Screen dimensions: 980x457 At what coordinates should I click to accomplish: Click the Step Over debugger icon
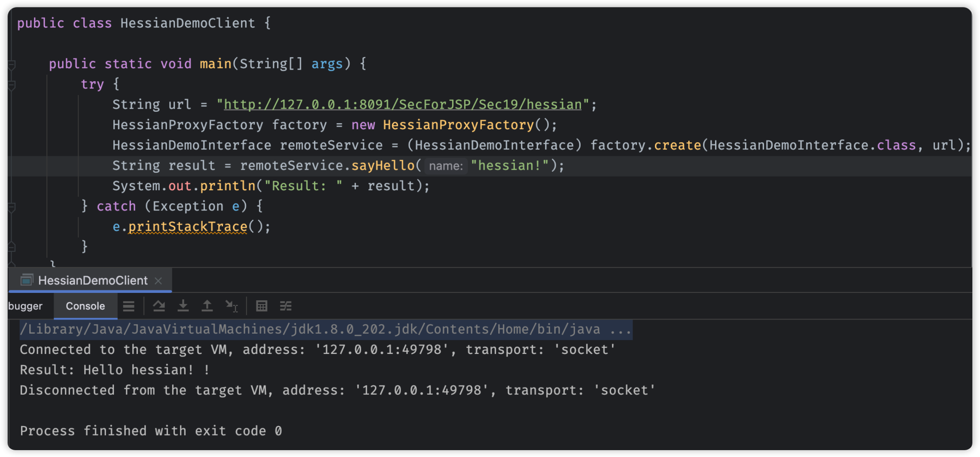click(159, 306)
